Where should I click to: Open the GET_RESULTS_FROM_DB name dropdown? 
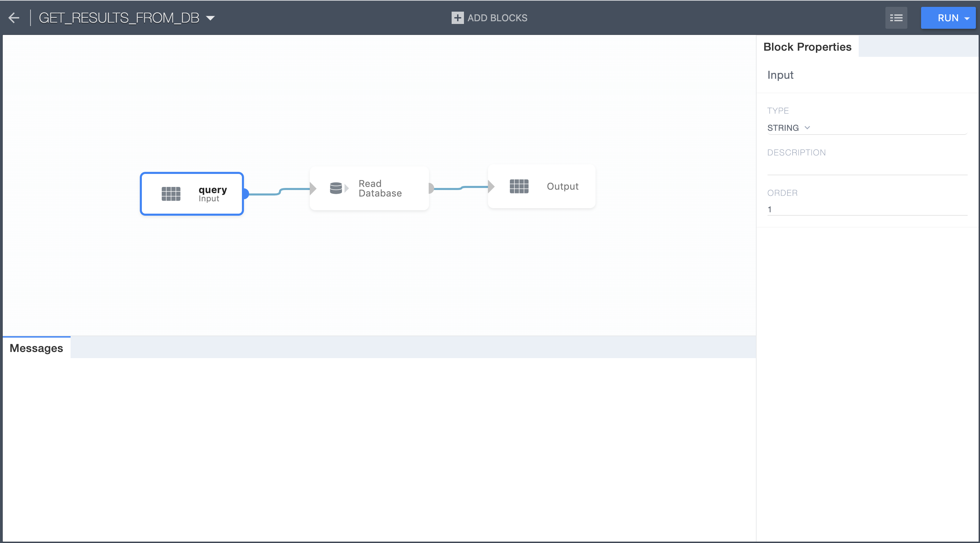click(210, 18)
